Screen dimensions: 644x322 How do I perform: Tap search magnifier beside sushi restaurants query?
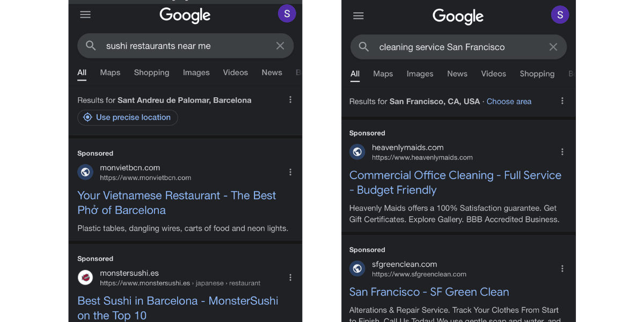point(91,46)
